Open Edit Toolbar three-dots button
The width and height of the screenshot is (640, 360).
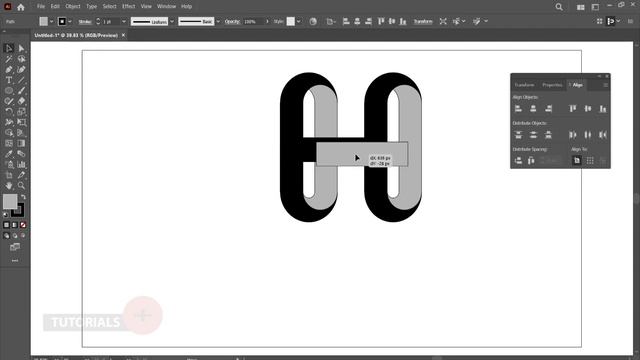pos(15,261)
